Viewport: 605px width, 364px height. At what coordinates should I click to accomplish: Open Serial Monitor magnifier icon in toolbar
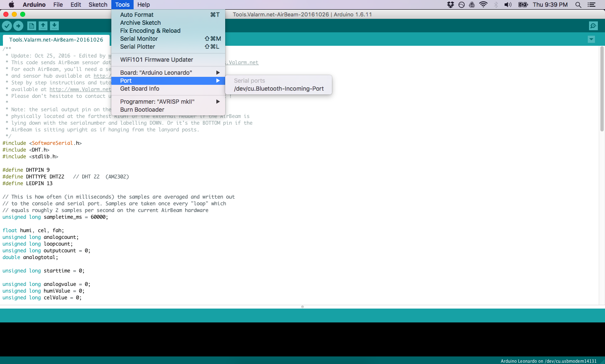coord(593,26)
